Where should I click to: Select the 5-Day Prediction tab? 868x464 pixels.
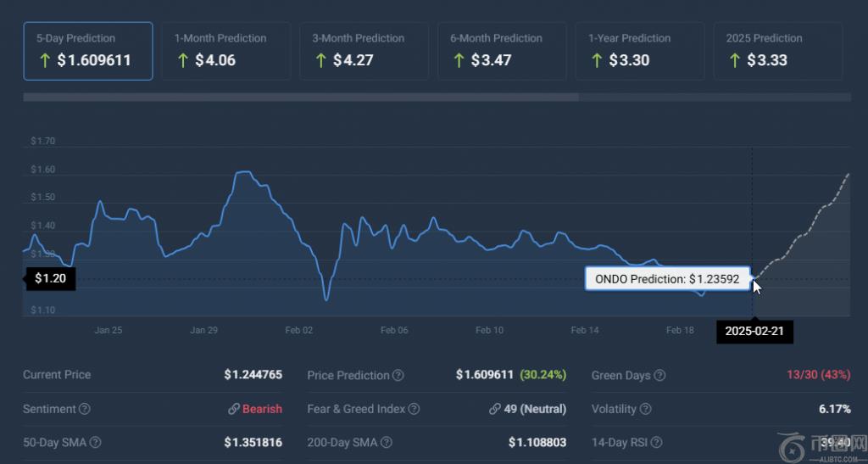tap(88, 51)
